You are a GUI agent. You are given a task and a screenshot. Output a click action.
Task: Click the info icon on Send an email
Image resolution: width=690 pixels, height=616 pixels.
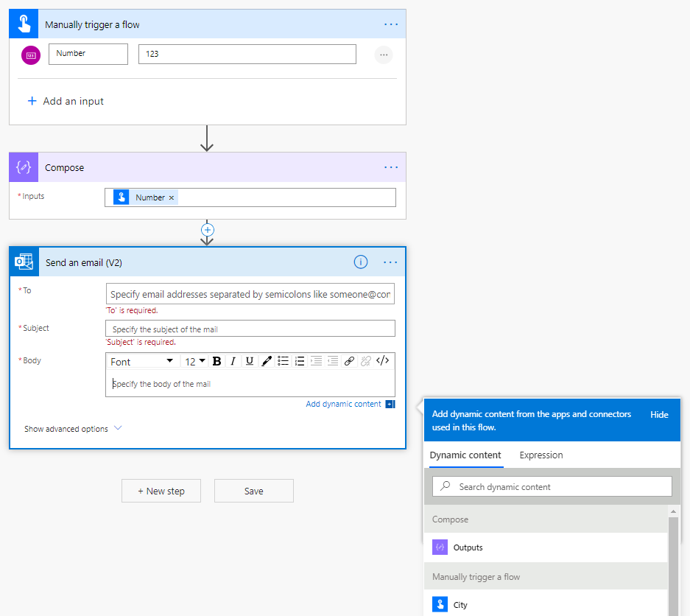point(360,262)
